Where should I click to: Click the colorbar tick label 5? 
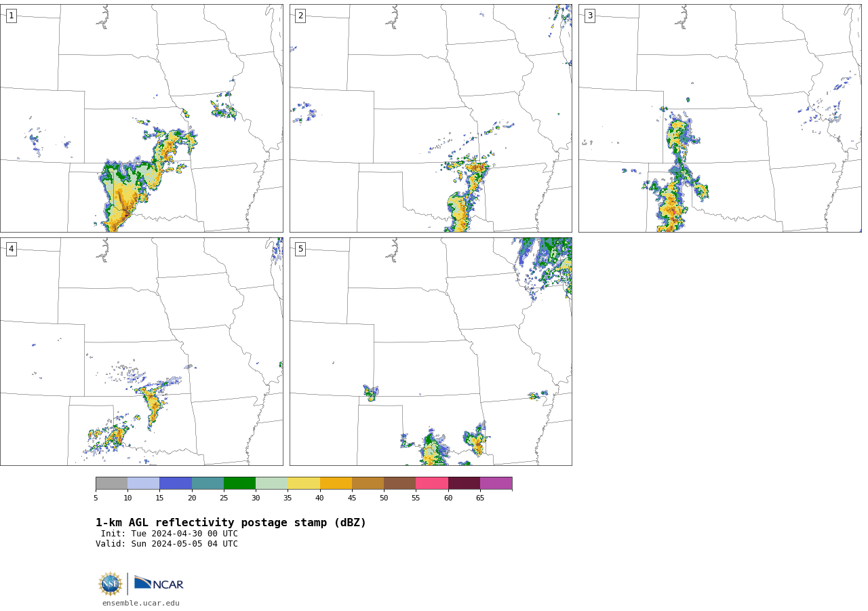tap(96, 498)
